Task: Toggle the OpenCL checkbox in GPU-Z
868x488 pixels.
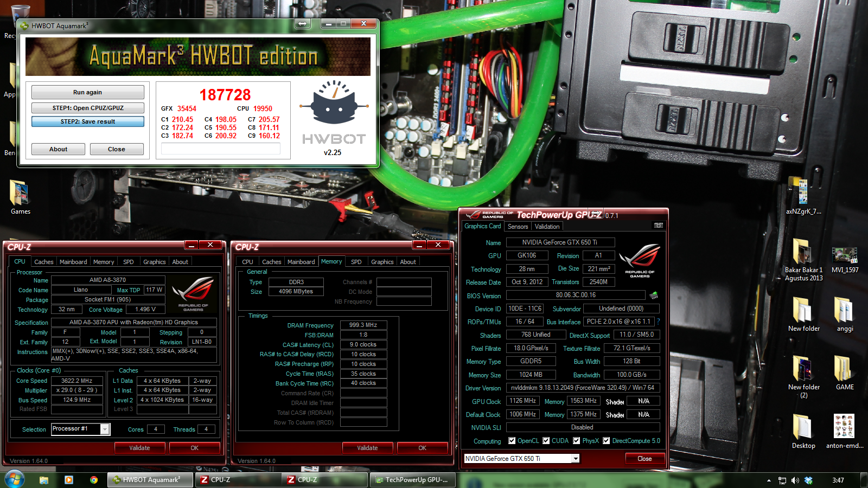Action: [512, 441]
